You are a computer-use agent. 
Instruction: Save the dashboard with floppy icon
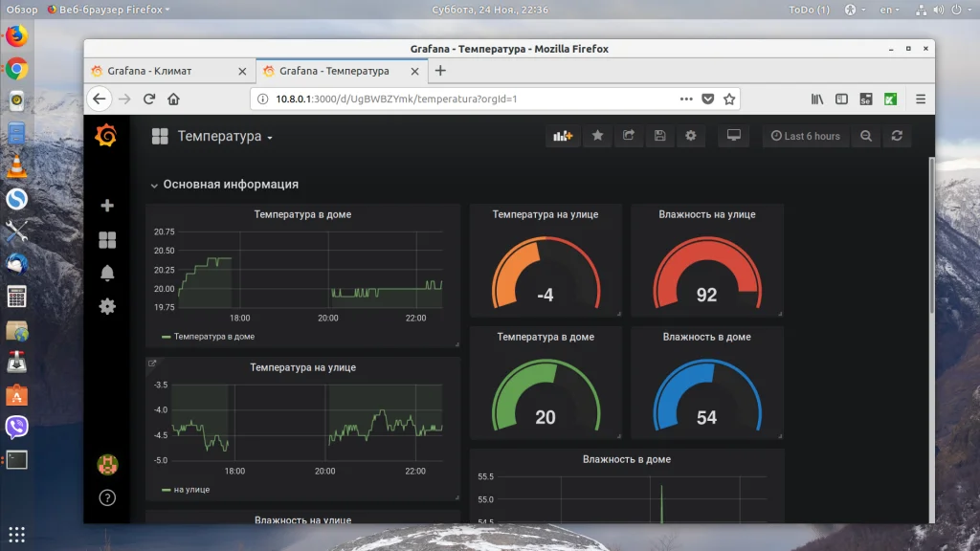tap(660, 136)
